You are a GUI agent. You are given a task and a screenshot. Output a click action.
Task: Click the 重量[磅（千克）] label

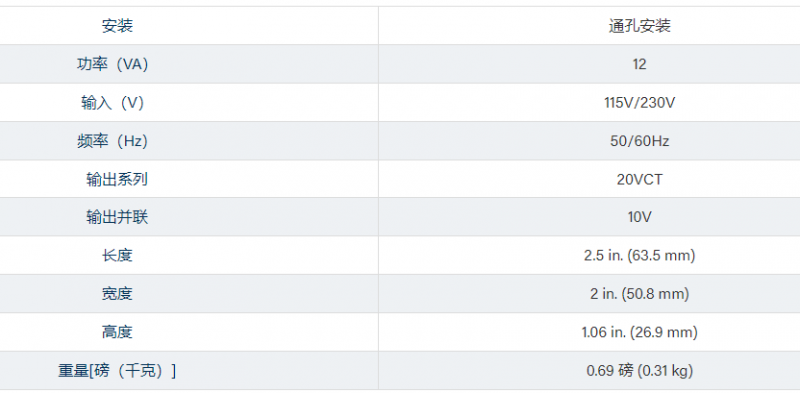[x=117, y=371]
